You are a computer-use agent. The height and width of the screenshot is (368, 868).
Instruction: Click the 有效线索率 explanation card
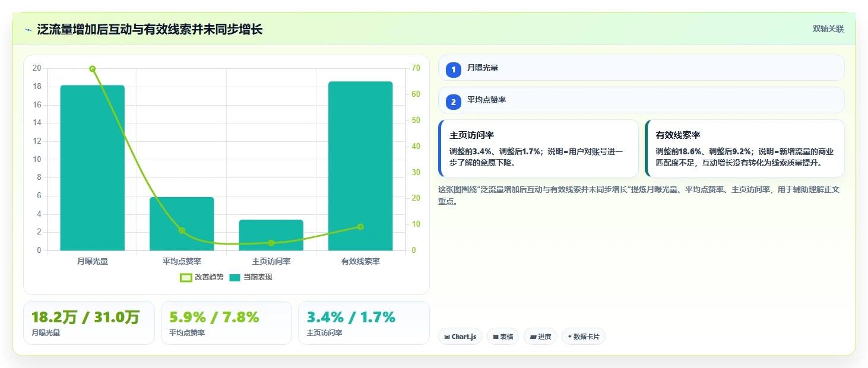tap(745, 148)
